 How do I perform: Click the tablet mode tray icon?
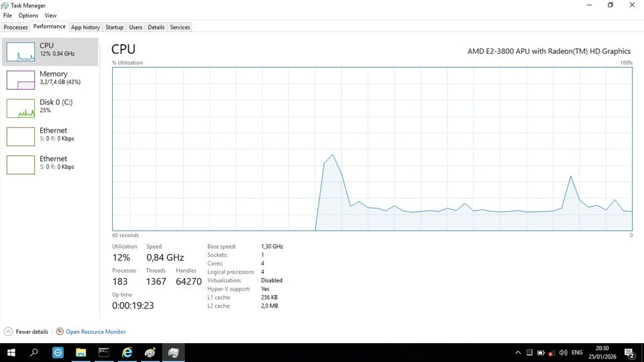[x=529, y=353]
